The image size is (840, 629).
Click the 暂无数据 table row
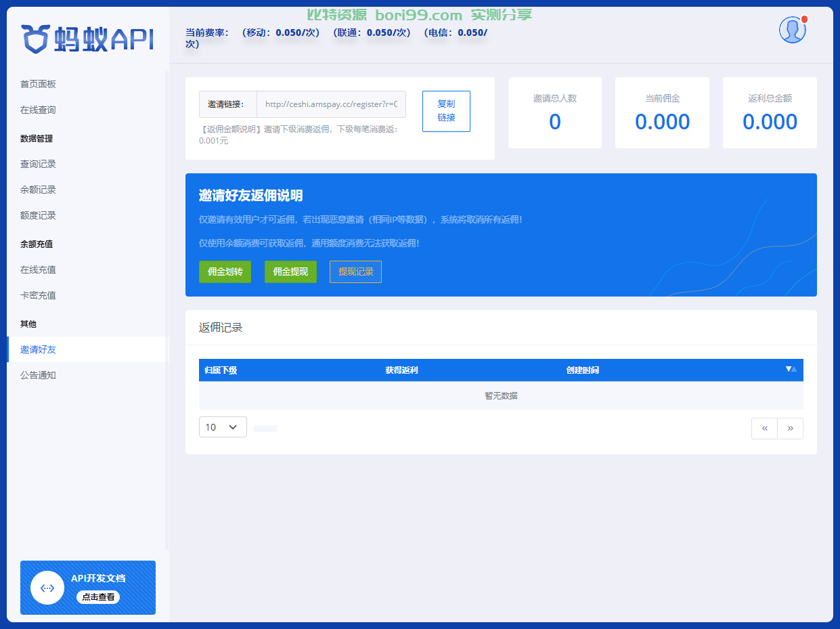point(501,395)
